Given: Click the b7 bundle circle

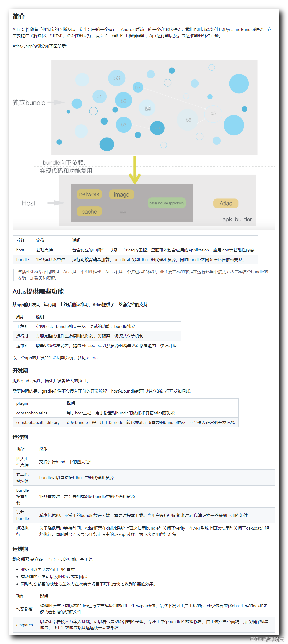Looking at the screenshot, I should pos(138,88).
